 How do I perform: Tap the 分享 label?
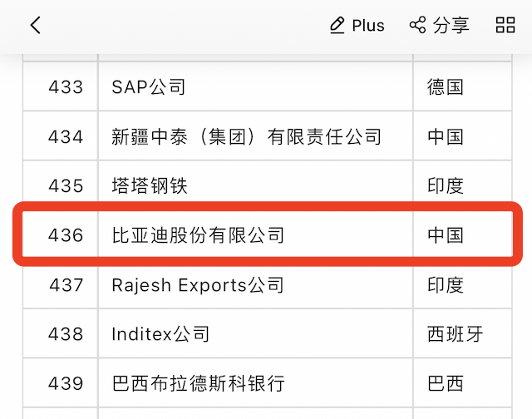coord(451,26)
